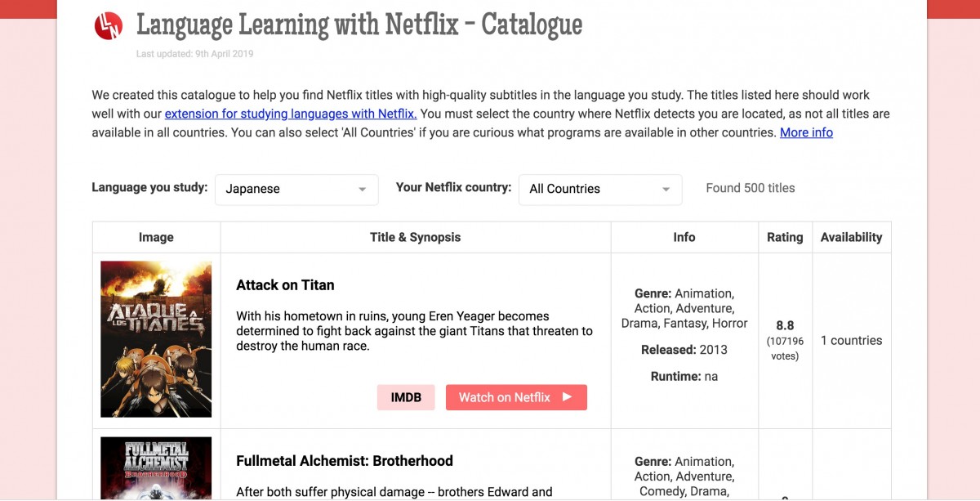980x501 pixels.
Task: Select the Title & Synopsis column header
Action: 415,237
